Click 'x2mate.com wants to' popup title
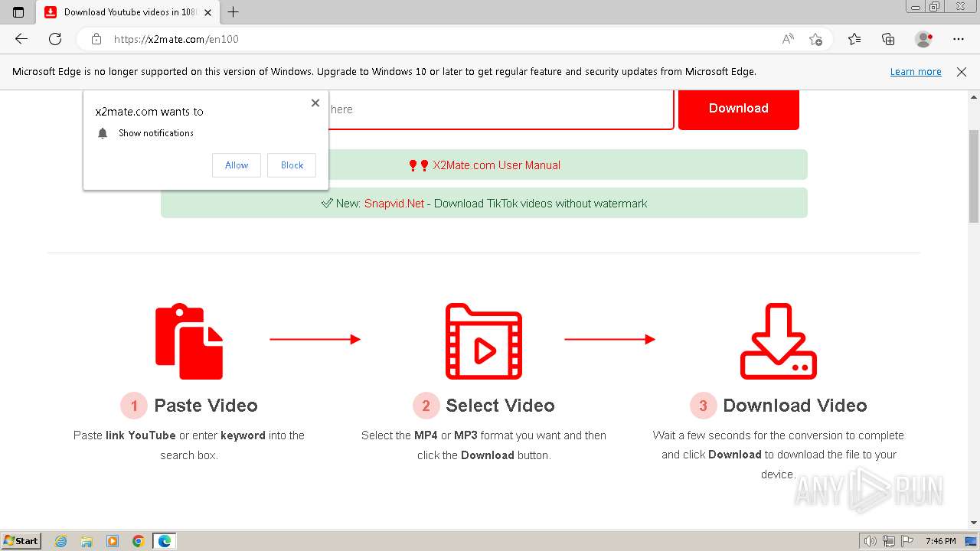Viewport: 980px width, 551px height. click(149, 112)
